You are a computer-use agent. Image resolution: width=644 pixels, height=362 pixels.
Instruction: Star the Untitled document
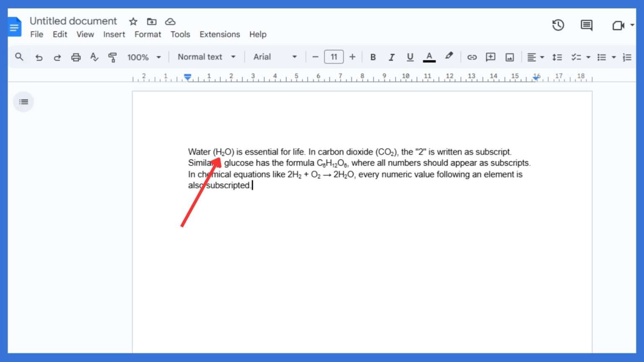pyautogui.click(x=132, y=21)
